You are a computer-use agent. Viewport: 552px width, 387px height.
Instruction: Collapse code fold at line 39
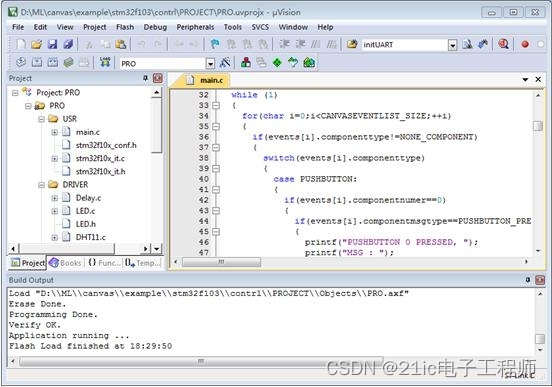pos(216,169)
